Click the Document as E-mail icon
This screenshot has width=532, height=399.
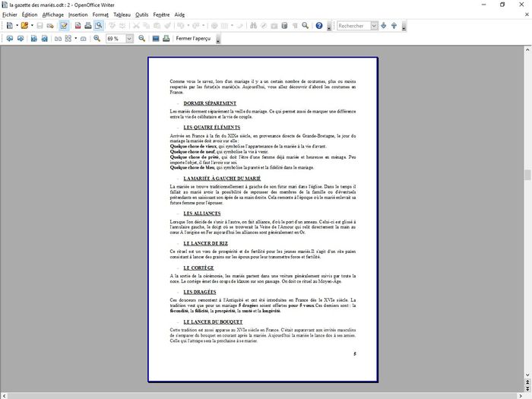50,25
